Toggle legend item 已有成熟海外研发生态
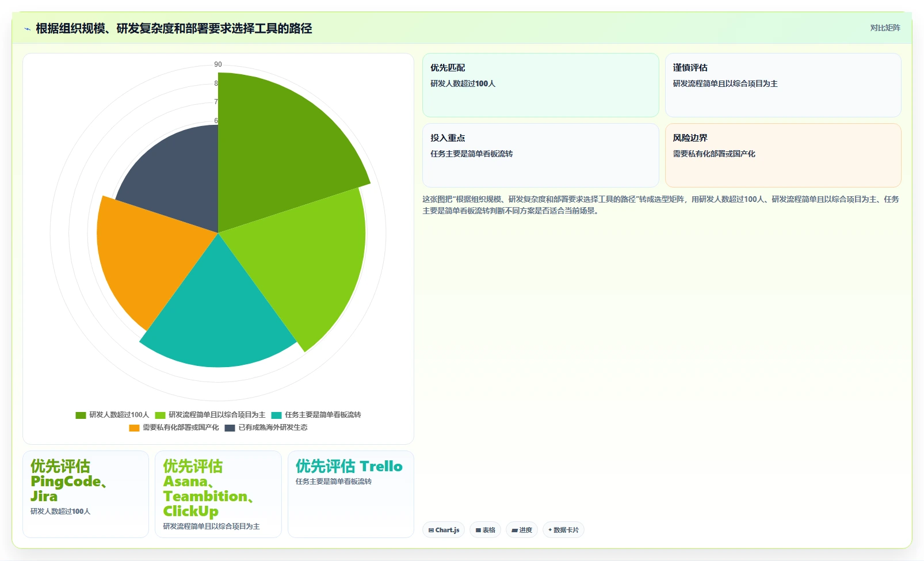The image size is (924, 561). 266,428
